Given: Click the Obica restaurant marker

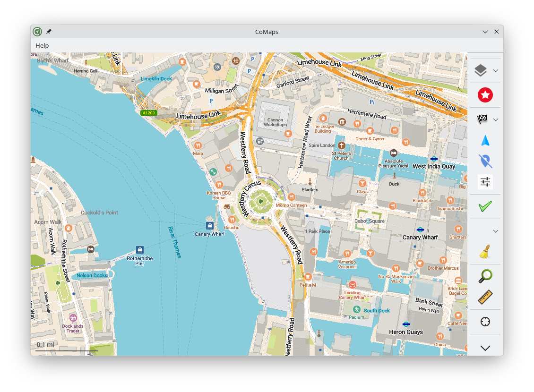Looking at the screenshot, I should [440, 337].
